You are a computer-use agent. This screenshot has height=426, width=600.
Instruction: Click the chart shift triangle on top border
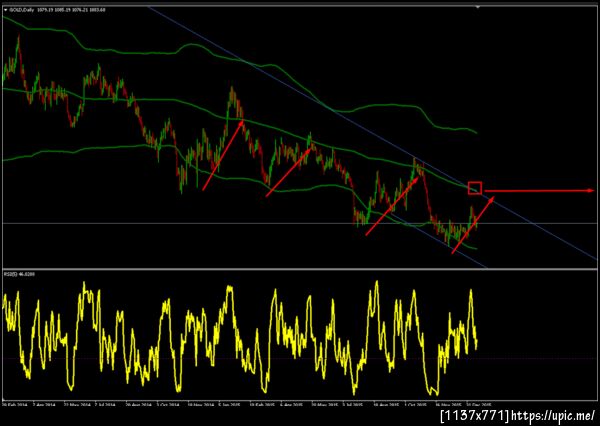pos(478,7)
